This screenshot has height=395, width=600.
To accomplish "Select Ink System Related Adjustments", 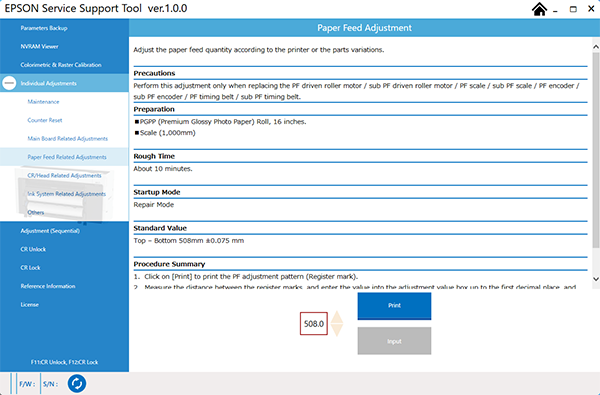I will pos(66,194).
